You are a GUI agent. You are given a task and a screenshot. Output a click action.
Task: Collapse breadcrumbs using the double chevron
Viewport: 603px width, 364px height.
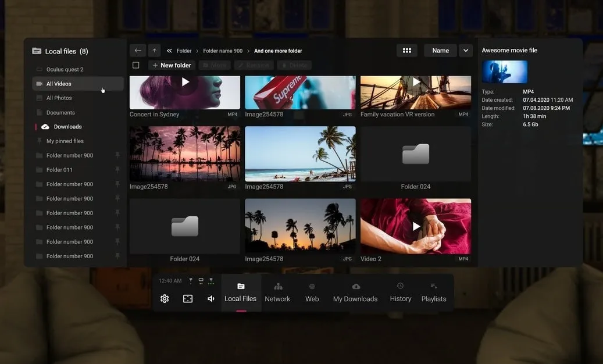(169, 50)
